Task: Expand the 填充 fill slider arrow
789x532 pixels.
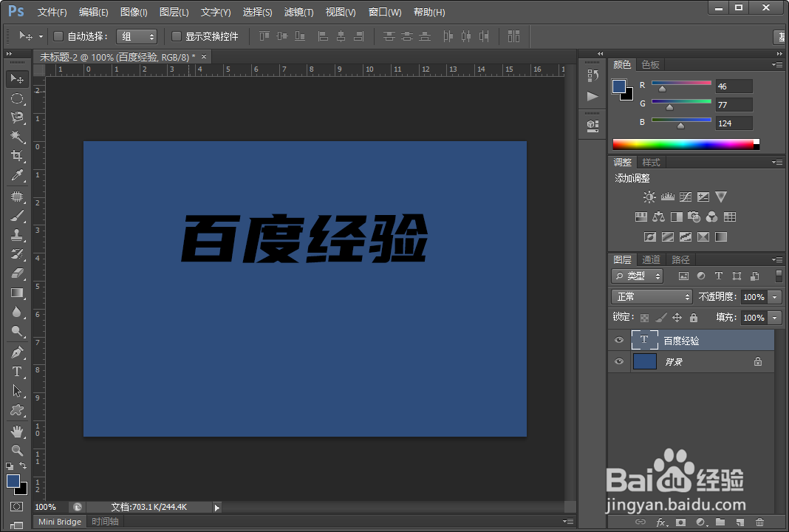Action: click(775, 318)
